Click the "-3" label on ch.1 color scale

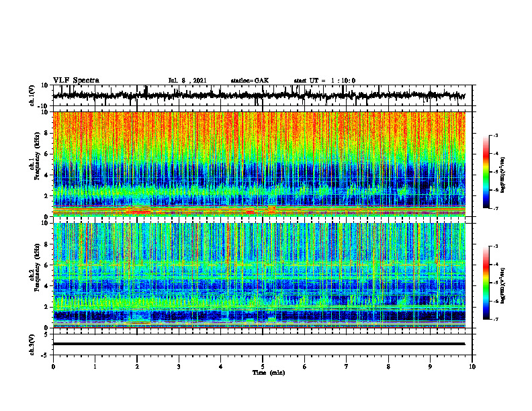coord(495,136)
